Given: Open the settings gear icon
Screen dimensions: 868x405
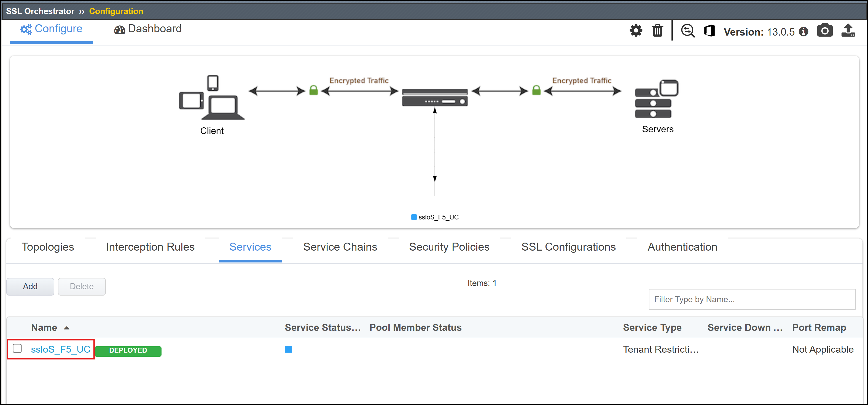Looking at the screenshot, I should coord(636,31).
